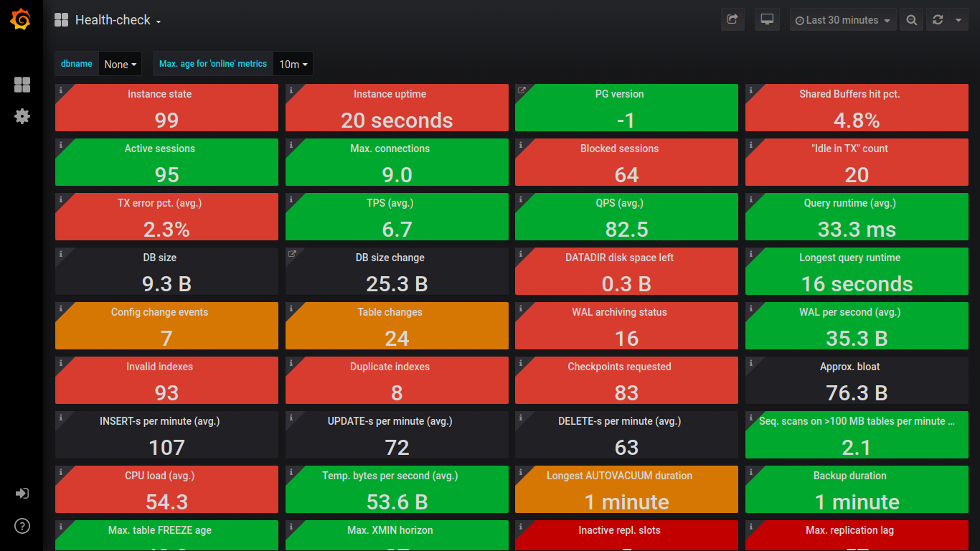
Task: Open the Instance state panel title menu
Action: click(x=159, y=94)
